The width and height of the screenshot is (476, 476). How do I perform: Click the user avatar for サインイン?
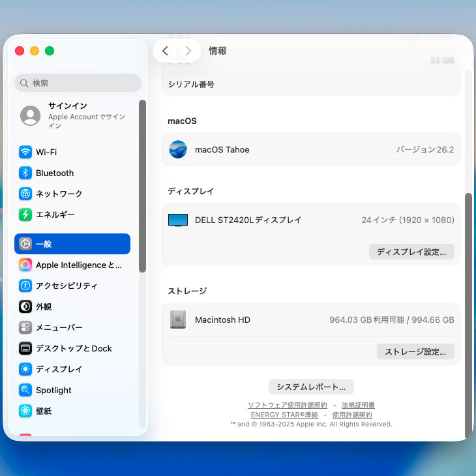[x=30, y=115]
